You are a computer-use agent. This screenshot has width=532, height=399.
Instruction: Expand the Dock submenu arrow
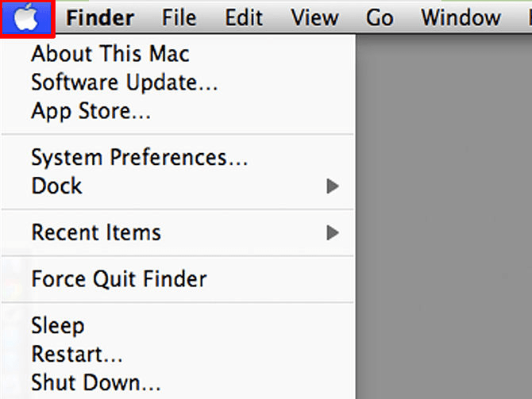(333, 186)
